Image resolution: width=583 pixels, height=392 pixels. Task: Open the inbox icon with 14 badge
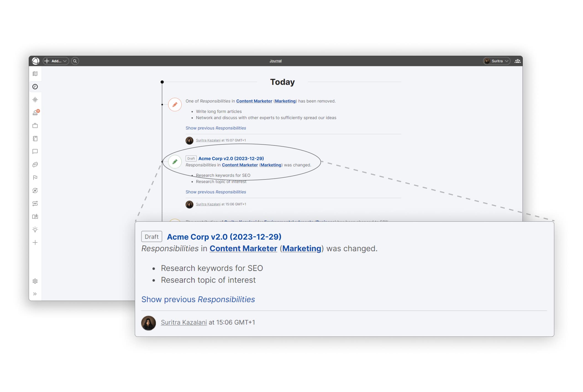[x=35, y=113]
